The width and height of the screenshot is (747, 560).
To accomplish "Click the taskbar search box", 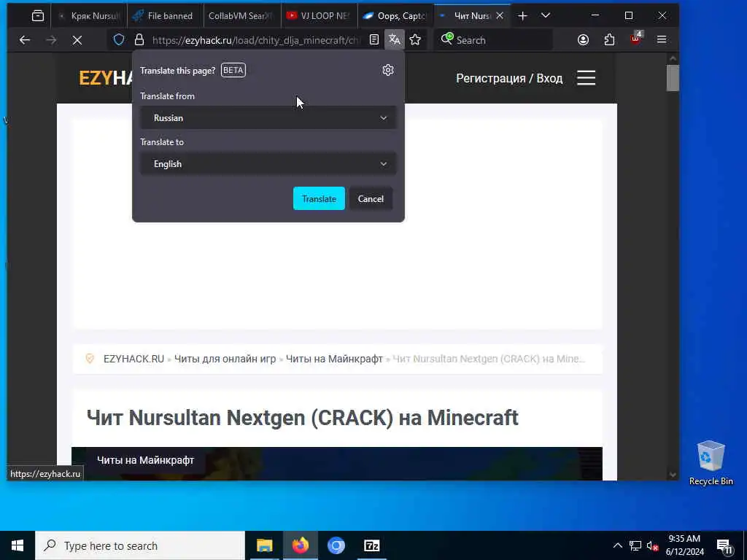I will [x=140, y=545].
